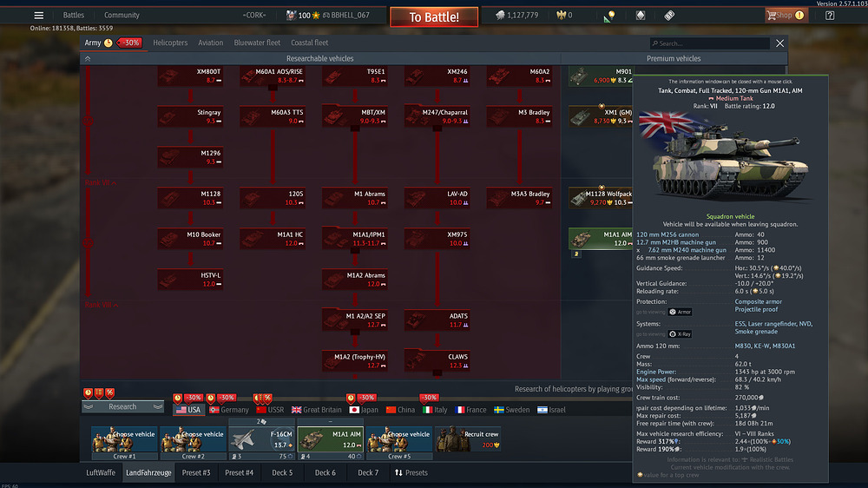Select premium M1128 Wolfpack
Viewport: 868px width, 488px height.
601,198
